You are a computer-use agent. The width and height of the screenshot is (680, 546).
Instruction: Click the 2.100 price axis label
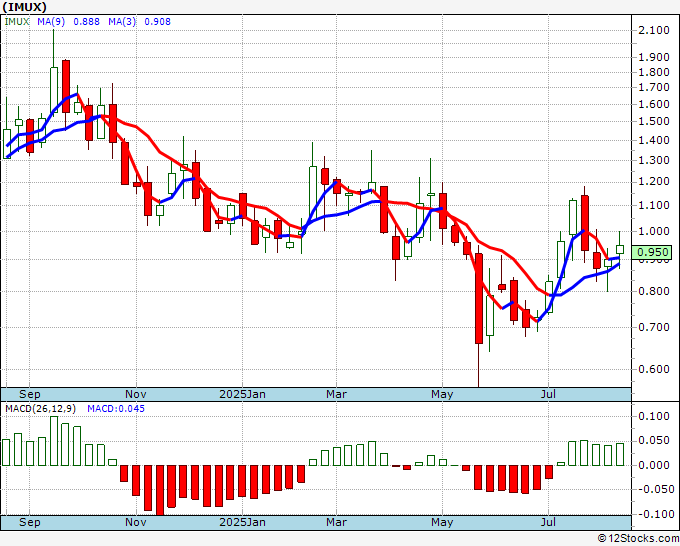pyautogui.click(x=654, y=30)
